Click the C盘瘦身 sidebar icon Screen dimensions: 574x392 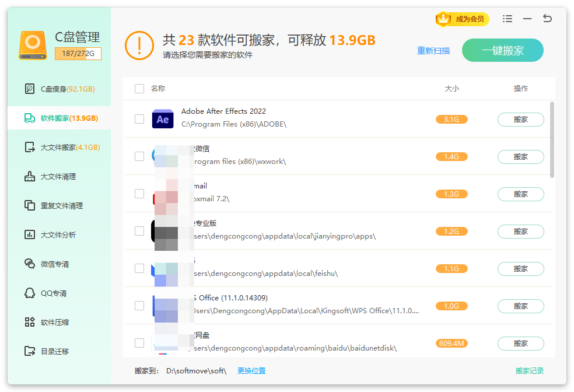coord(30,89)
